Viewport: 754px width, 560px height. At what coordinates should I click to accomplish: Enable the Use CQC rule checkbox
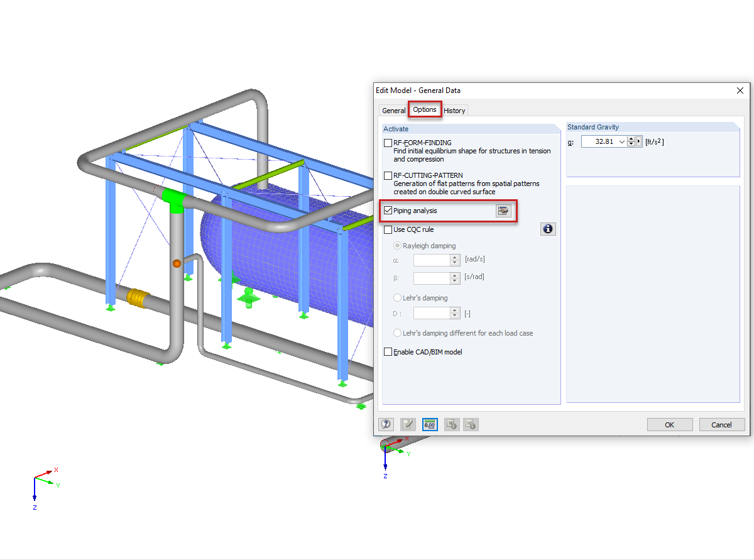click(x=388, y=229)
